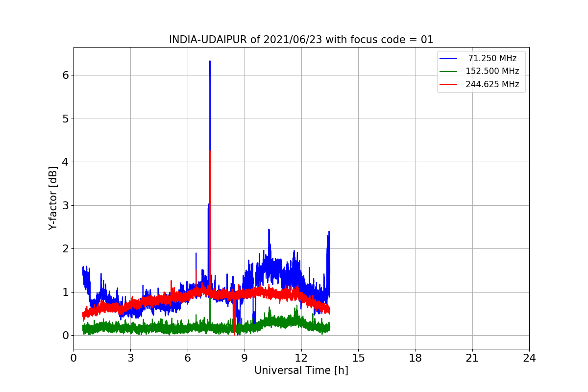Click x-axis tick label 12
The image size is (588, 392).
click(301, 358)
